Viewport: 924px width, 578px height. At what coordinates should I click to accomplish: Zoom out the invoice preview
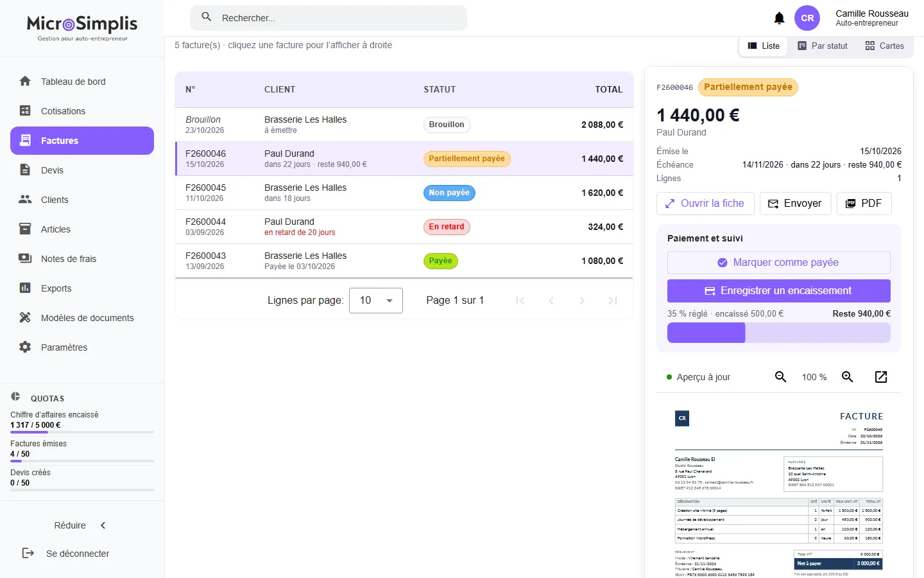click(781, 377)
